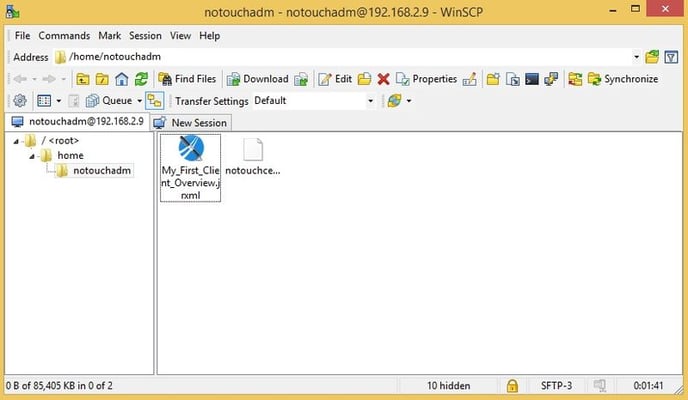This screenshot has height=400, width=688.
Task: Open session in PuTTY
Action: 551,79
